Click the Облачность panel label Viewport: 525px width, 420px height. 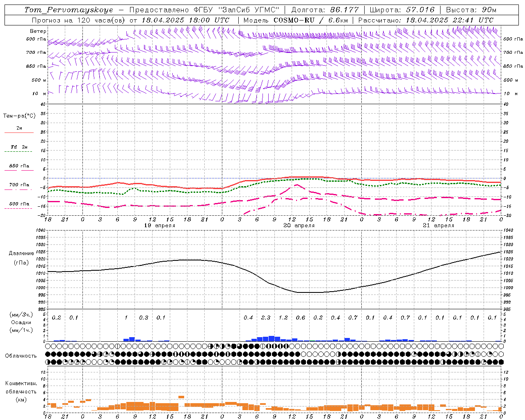[x=21, y=356]
